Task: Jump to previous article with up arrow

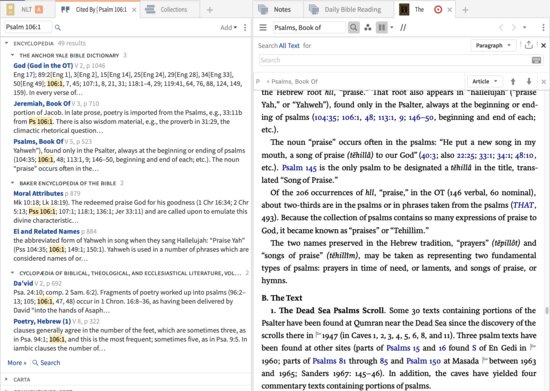Action: (x=513, y=81)
